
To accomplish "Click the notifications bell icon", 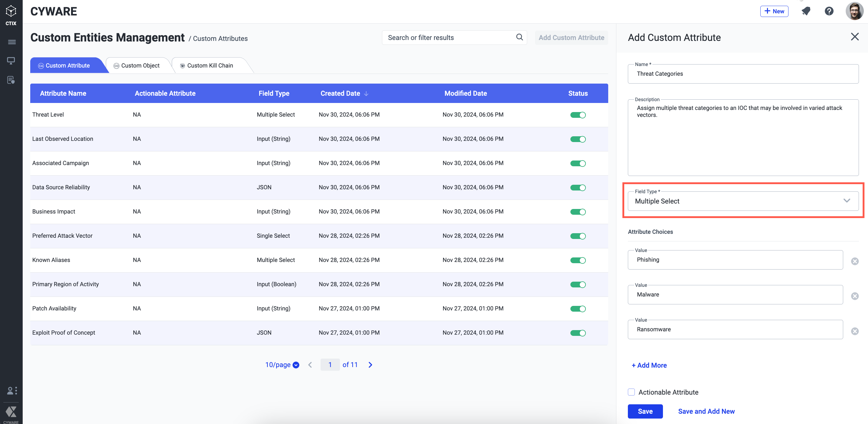I will 806,12.
